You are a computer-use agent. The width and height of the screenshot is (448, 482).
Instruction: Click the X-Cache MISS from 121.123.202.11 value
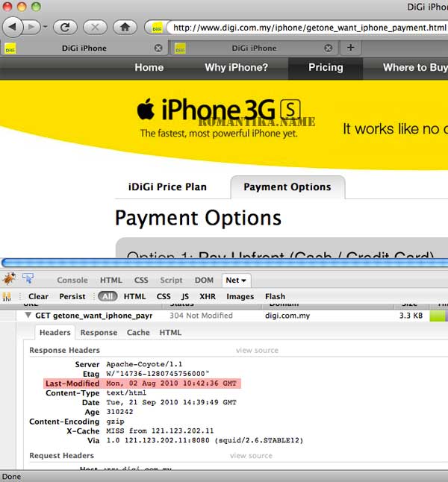160,431
